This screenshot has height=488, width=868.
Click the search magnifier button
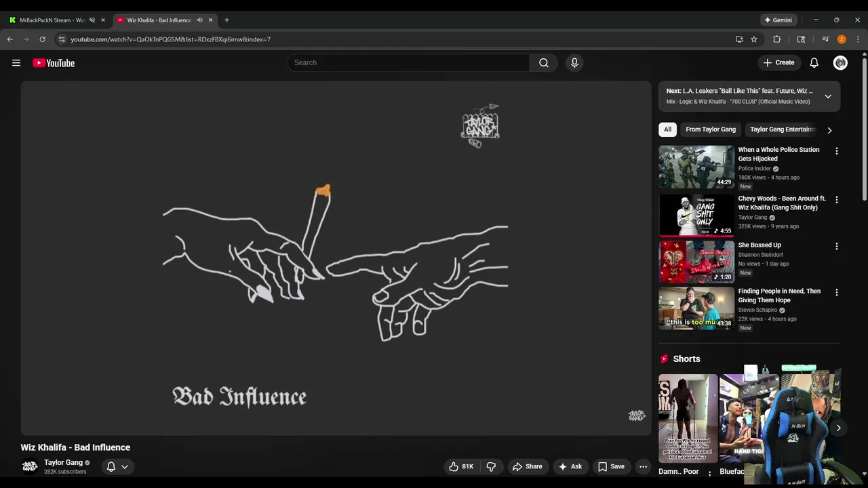tap(544, 63)
